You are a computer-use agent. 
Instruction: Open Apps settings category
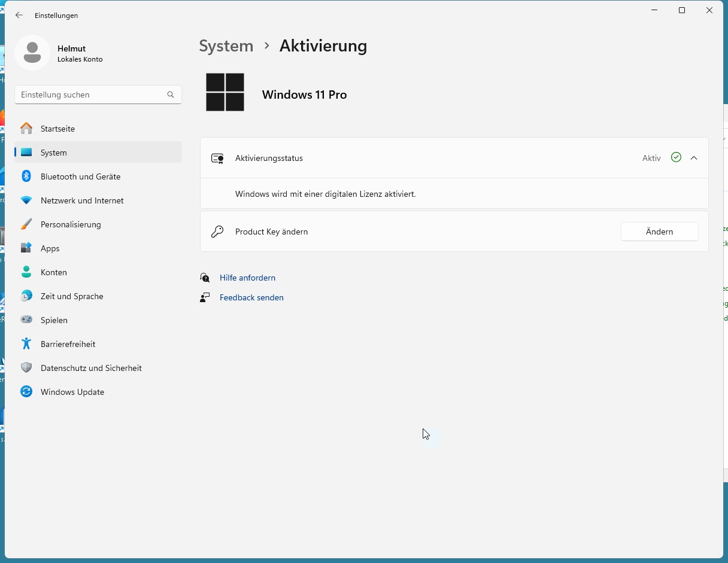tap(98, 248)
